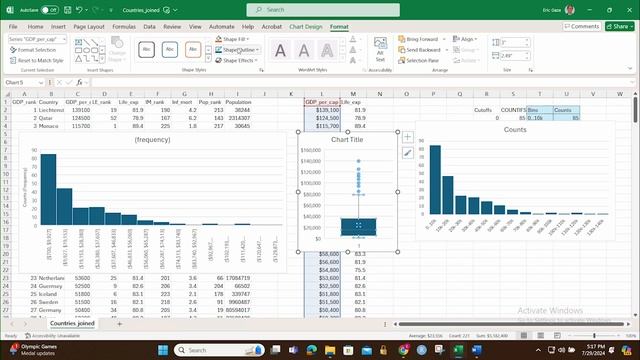The image size is (640, 360).
Task: Click Reset to Match Style
Action: pos(37,60)
